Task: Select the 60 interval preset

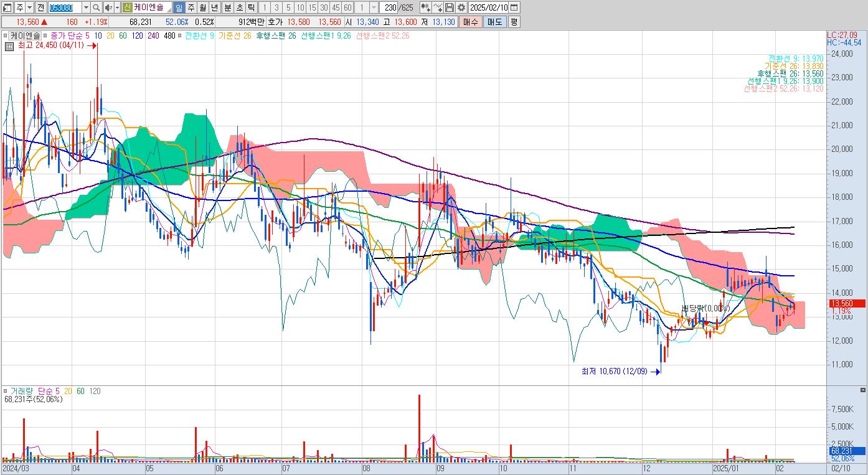Action: [x=347, y=7]
